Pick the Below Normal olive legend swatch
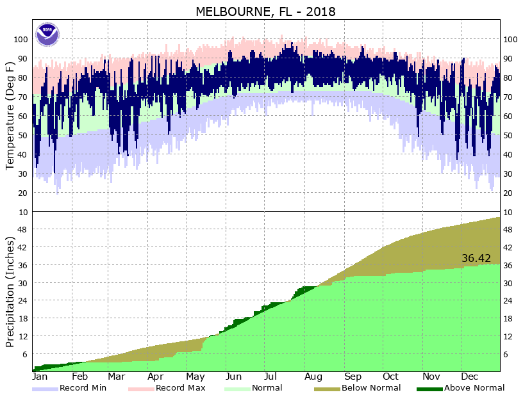The image size is (532, 397). (327, 389)
